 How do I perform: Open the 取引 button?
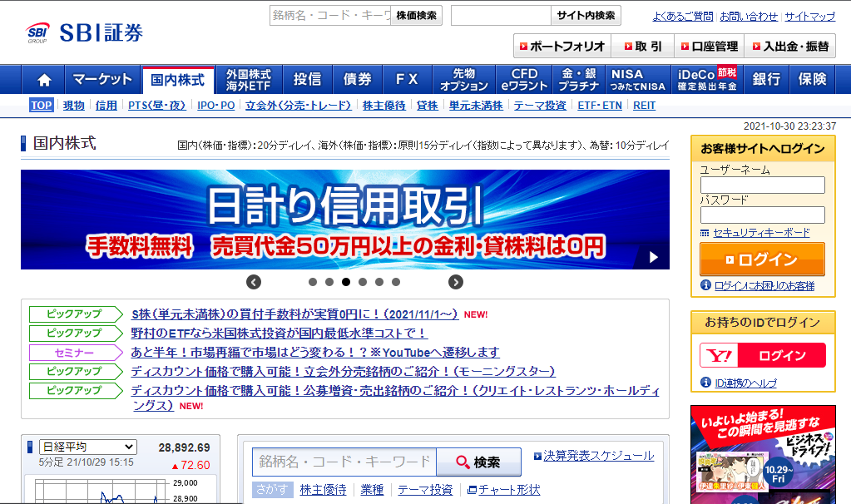[642, 46]
